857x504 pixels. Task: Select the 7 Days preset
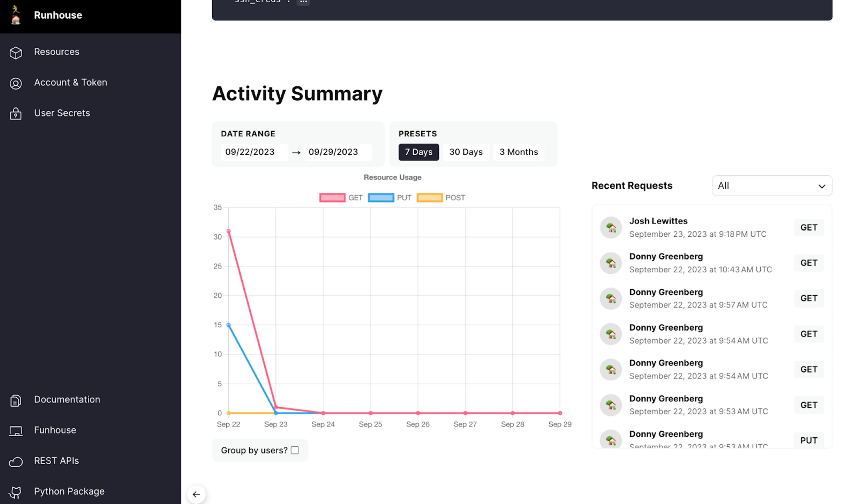(419, 152)
